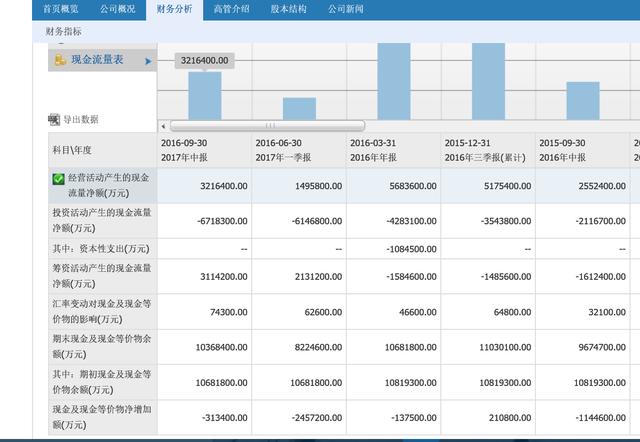Click the 2015-12-31 column header
Viewport: 640px width, 442px height.
488,150
